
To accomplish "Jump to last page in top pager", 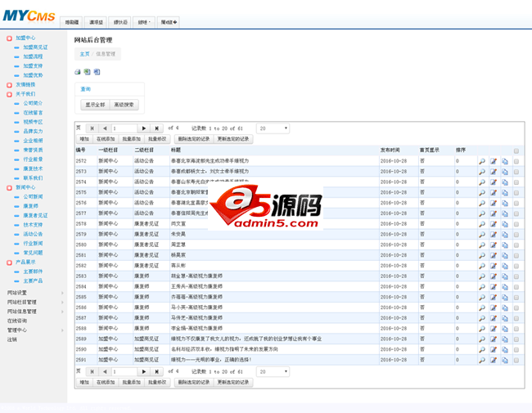I will [x=156, y=128].
